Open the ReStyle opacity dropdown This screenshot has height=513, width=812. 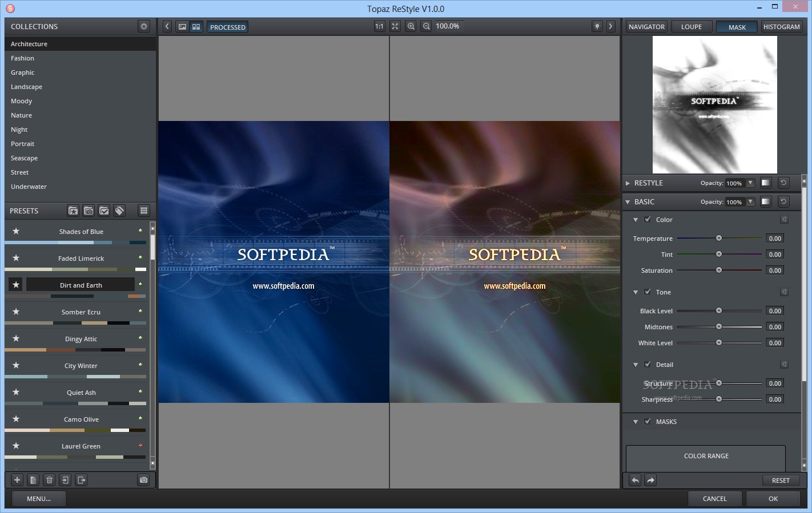pyautogui.click(x=750, y=183)
